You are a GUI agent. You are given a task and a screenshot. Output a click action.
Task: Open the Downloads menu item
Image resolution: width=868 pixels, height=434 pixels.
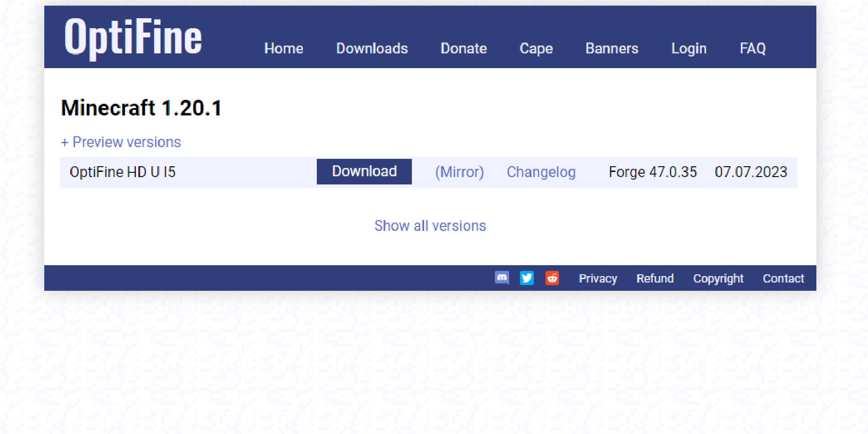tap(372, 48)
